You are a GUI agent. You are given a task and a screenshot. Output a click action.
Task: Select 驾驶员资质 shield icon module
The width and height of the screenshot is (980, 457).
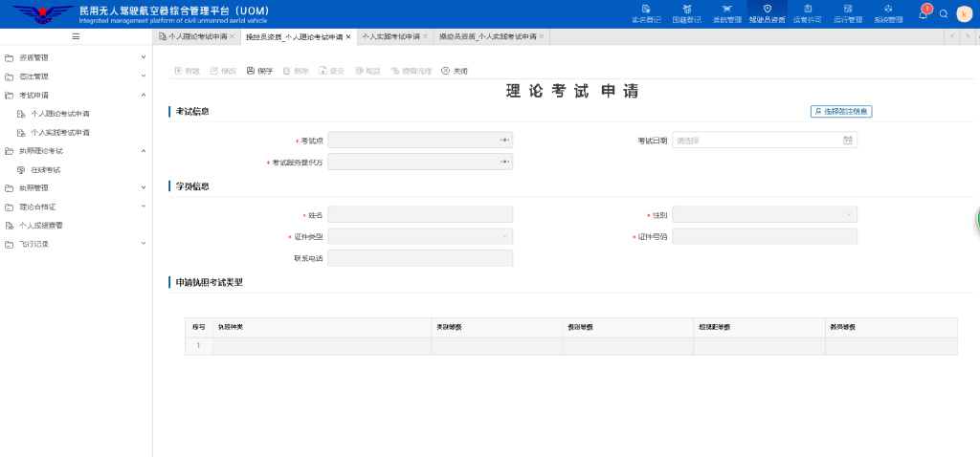coord(768,13)
